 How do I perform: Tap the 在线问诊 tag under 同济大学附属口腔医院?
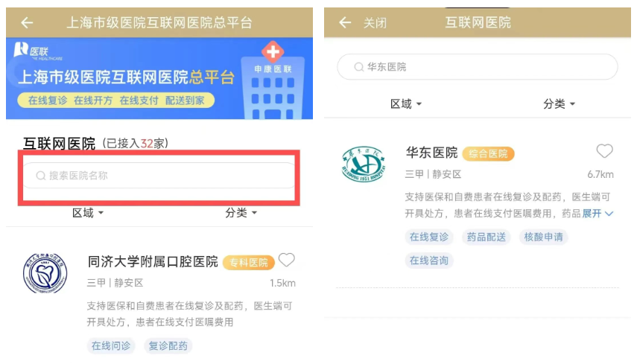click(111, 346)
